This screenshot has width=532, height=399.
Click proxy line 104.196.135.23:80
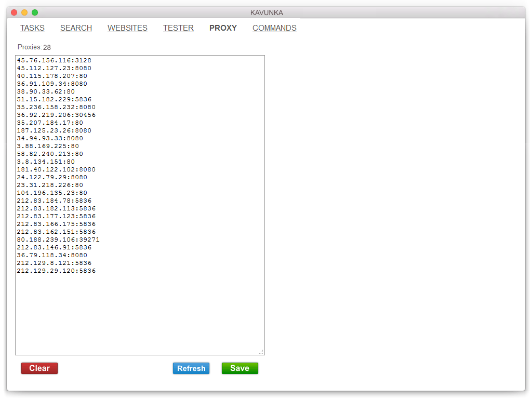point(52,193)
